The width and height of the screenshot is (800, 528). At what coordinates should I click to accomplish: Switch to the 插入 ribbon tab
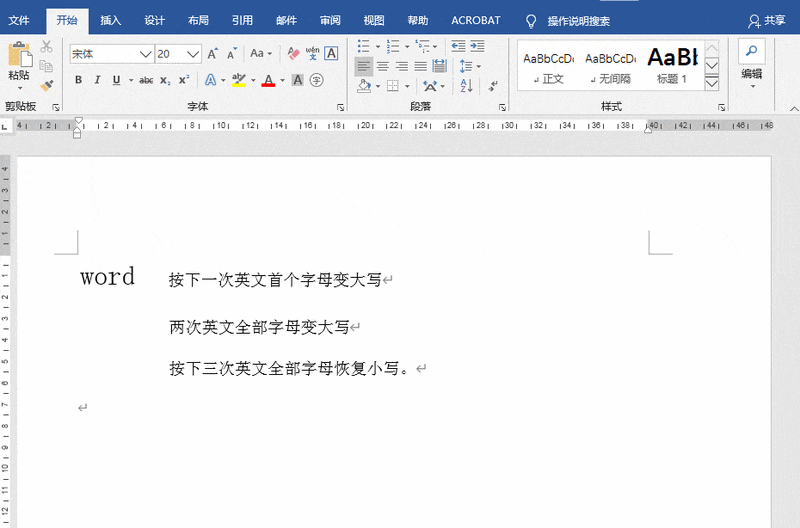click(x=111, y=20)
